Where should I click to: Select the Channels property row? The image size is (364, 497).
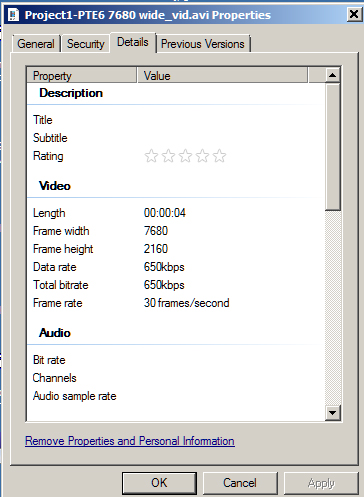point(176,378)
